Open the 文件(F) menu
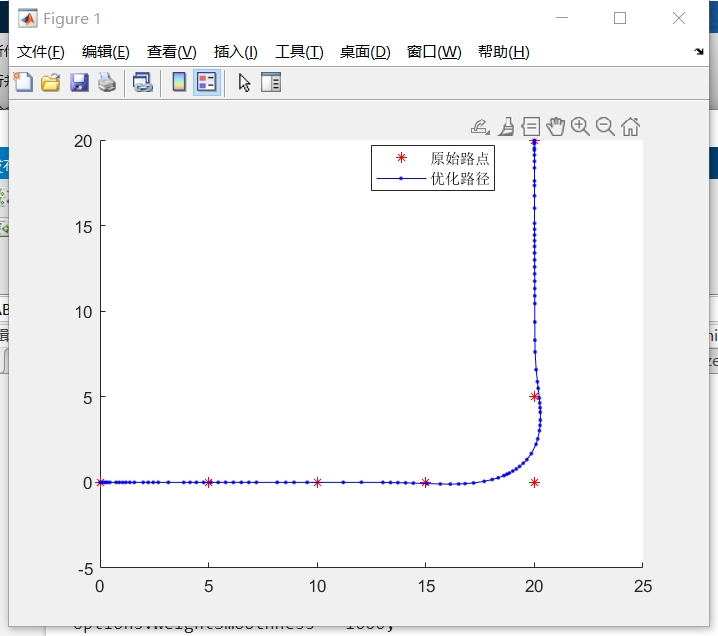718x636 pixels. pos(40,52)
